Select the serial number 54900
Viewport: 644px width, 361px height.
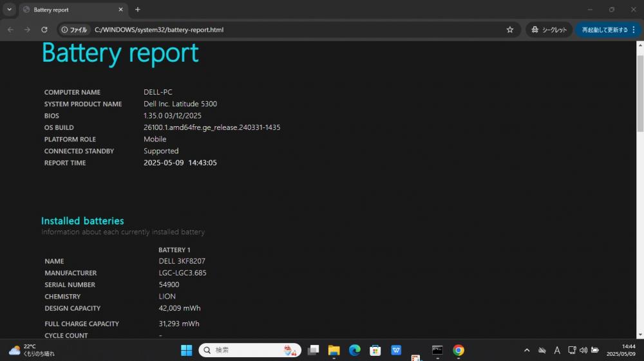(x=169, y=284)
